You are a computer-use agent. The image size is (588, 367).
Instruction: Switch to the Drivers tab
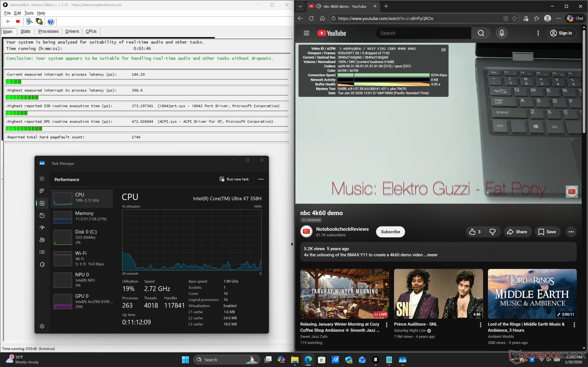coord(72,31)
